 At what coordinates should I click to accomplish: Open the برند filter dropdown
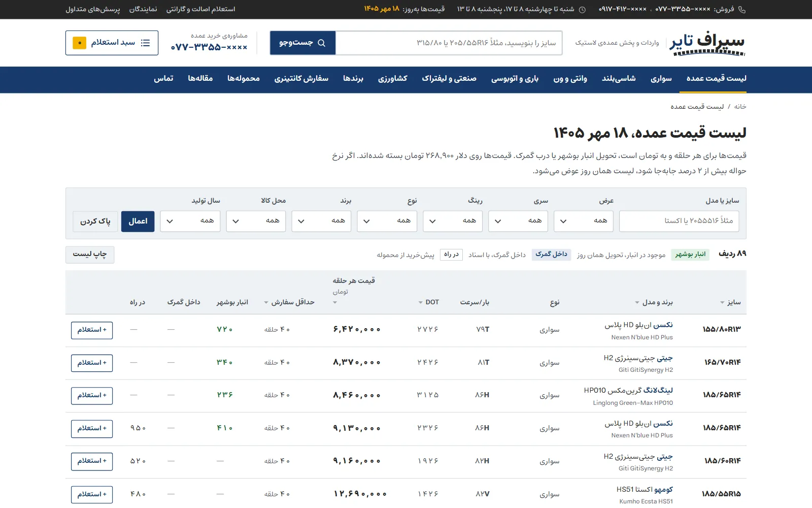tap(321, 221)
